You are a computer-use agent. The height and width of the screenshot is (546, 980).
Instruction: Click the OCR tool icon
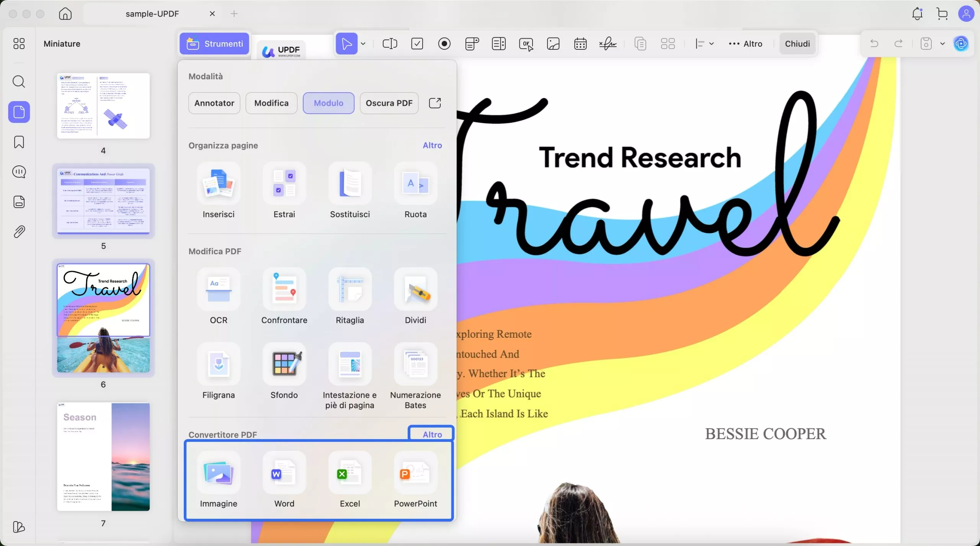(219, 289)
